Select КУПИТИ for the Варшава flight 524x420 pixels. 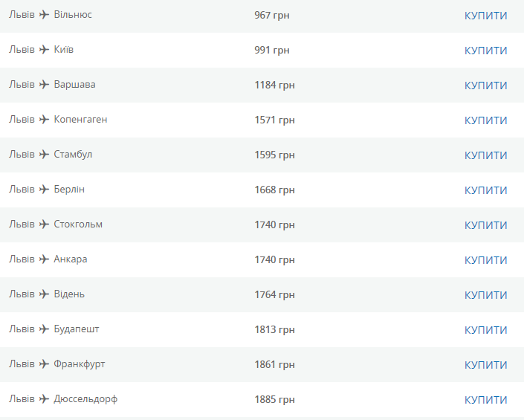click(485, 85)
